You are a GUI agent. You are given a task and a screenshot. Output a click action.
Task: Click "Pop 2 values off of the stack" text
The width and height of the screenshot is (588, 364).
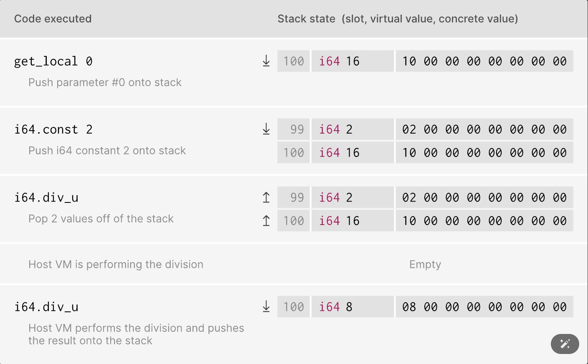tap(101, 219)
